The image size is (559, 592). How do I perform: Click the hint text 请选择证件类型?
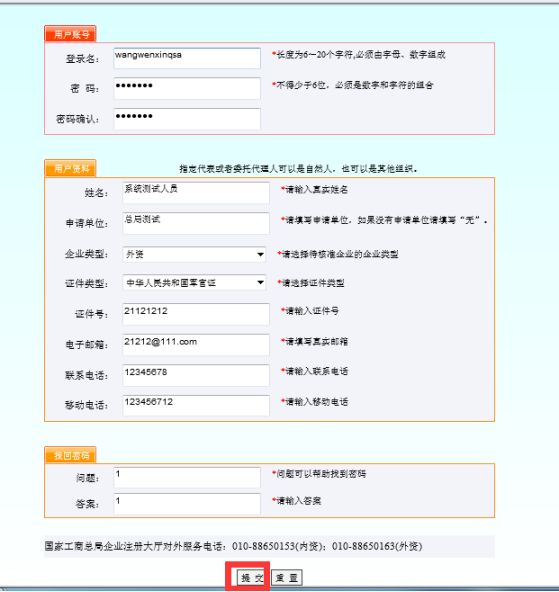coord(311,283)
